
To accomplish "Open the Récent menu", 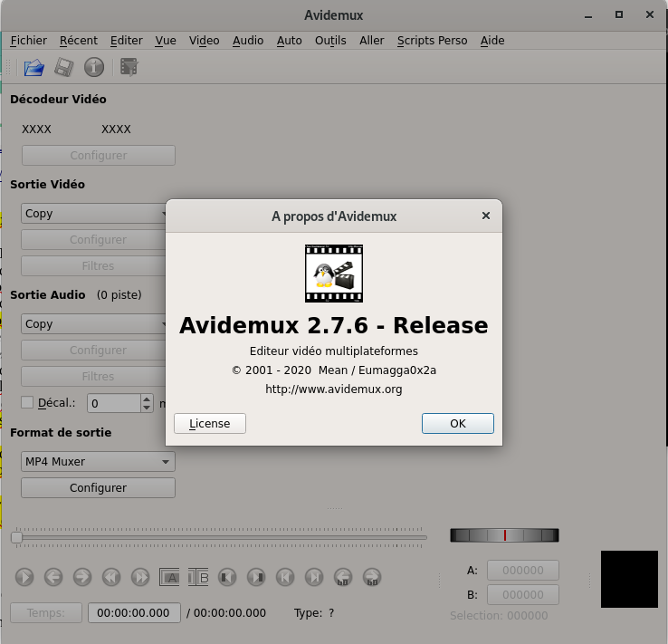I will [x=79, y=41].
